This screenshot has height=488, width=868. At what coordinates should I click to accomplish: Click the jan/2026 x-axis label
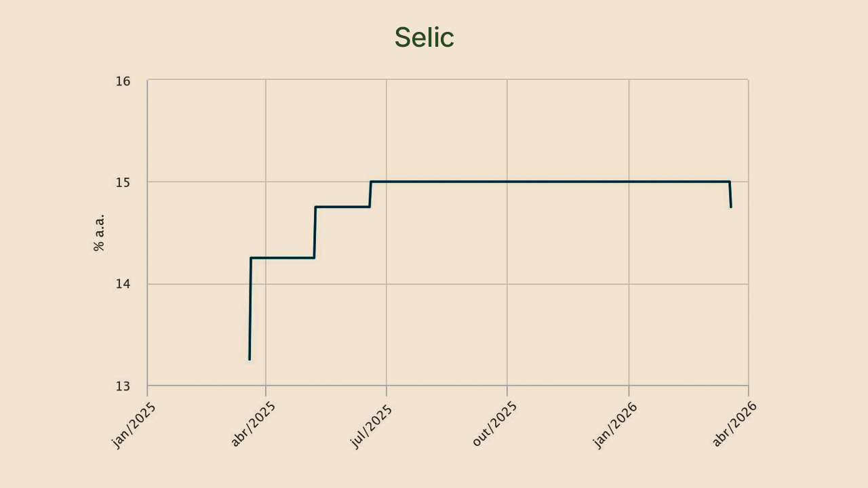coord(616,424)
